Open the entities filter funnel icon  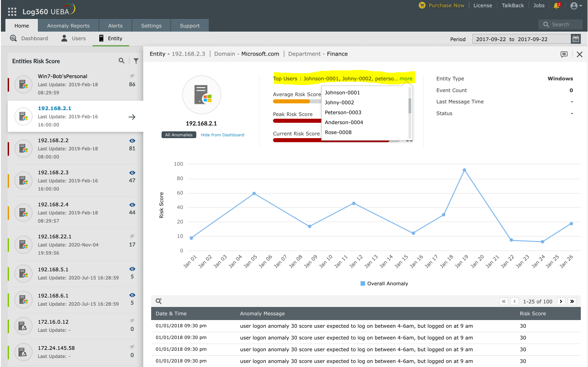[x=136, y=60]
